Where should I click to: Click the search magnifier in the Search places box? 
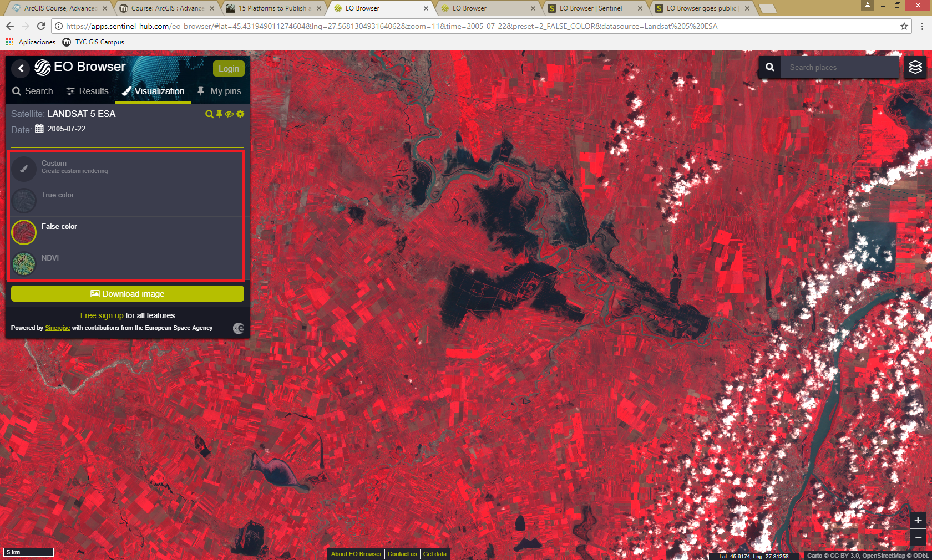(770, 67)
